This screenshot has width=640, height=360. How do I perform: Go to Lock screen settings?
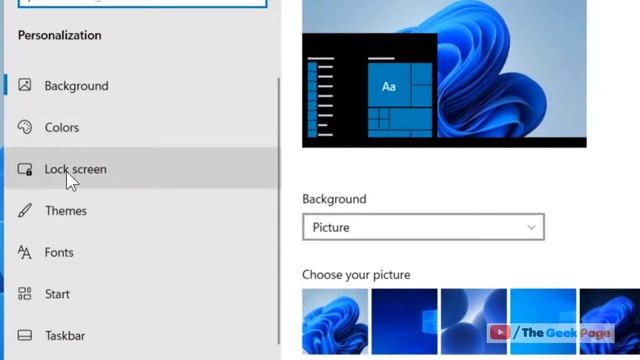(x=142, y=169)
